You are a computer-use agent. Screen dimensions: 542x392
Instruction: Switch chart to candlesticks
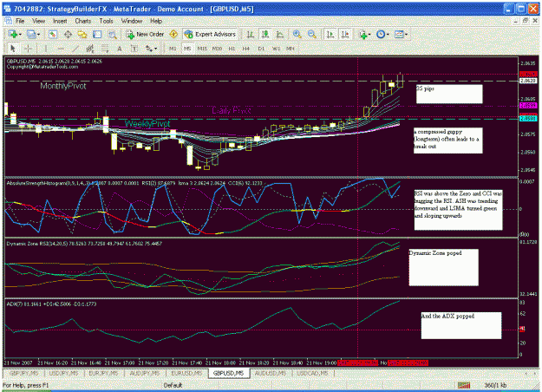coord(265,34)
